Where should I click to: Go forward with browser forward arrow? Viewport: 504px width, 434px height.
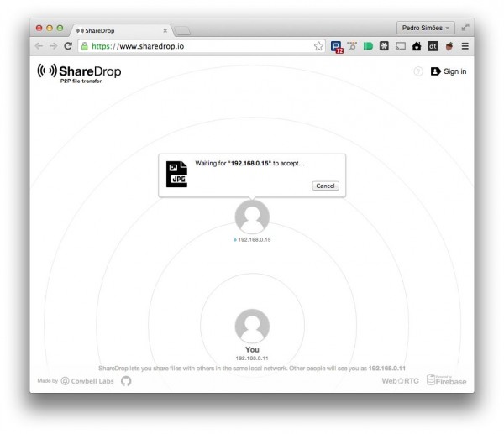click(54, 46)
